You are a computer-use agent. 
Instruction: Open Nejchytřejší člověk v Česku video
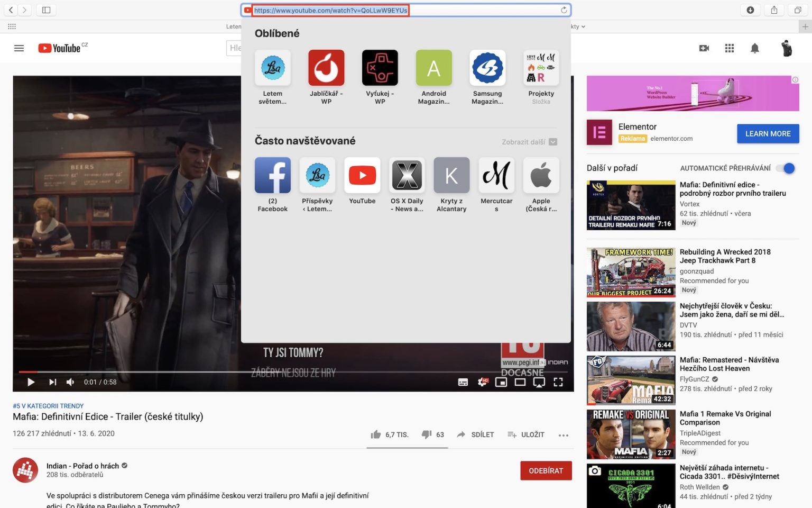[x=631, y=326]
